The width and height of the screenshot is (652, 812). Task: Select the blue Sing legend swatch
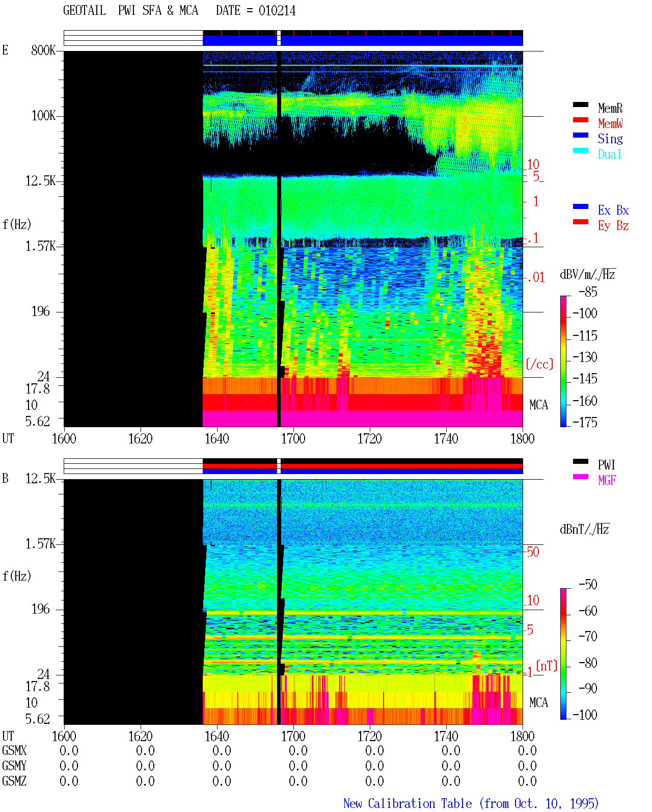581,136
